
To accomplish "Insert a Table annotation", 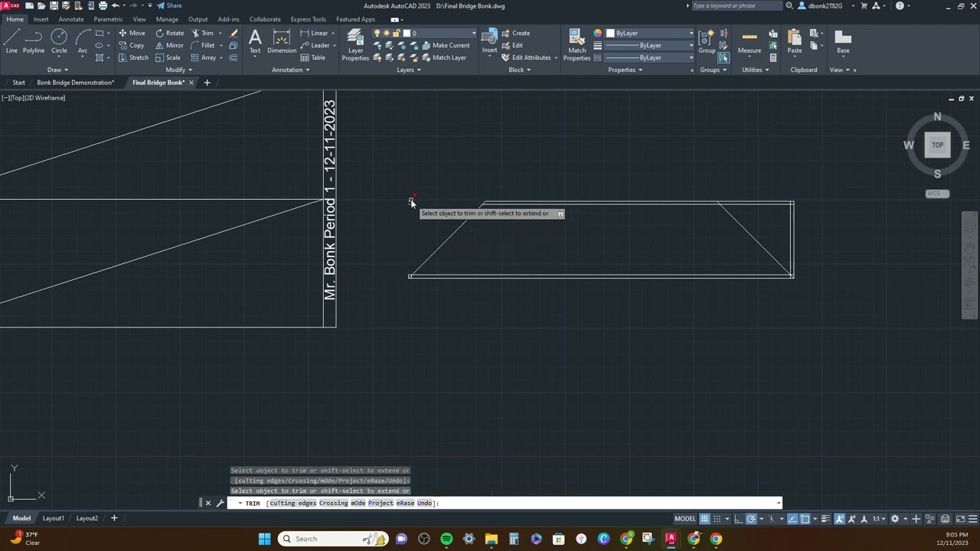I will [x=313, y=57].
